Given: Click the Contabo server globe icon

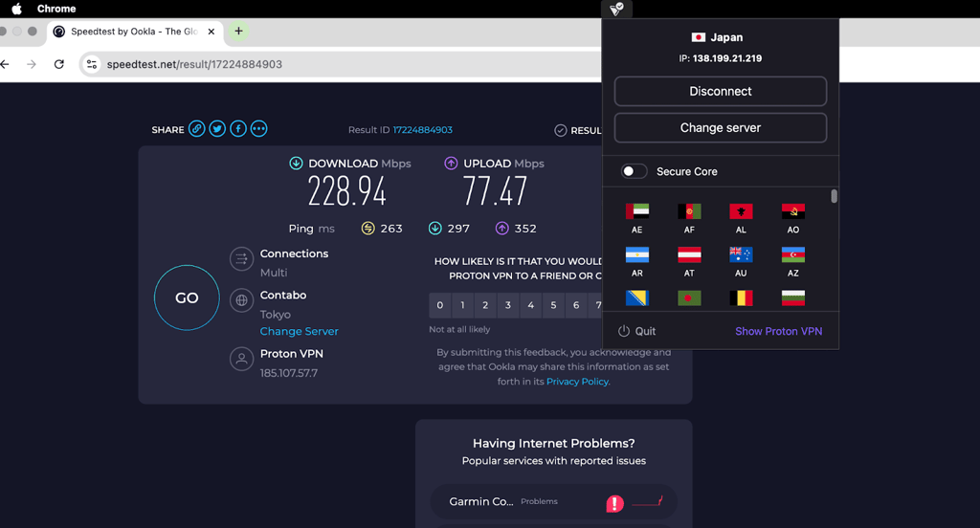Looking at the screenshot, I should (241, 300).
